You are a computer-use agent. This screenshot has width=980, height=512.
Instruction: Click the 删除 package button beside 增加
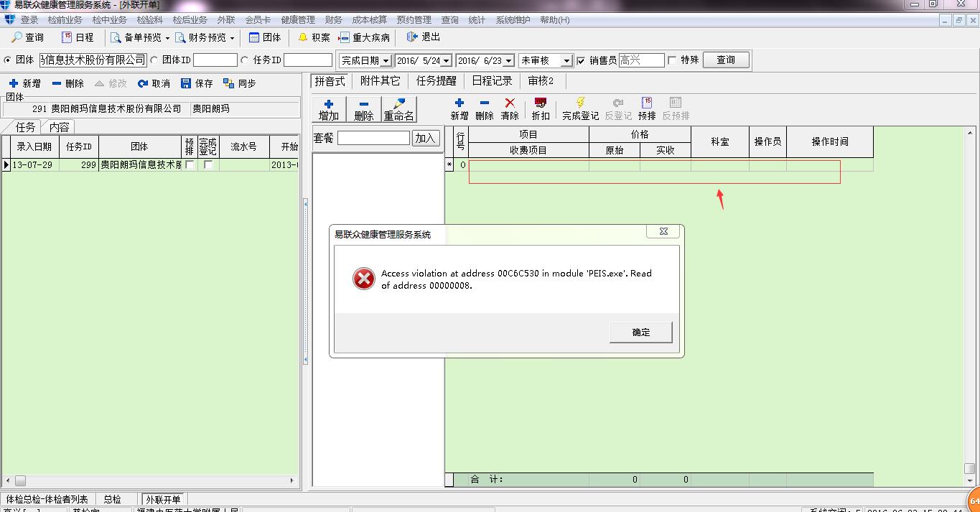point(364,109)
